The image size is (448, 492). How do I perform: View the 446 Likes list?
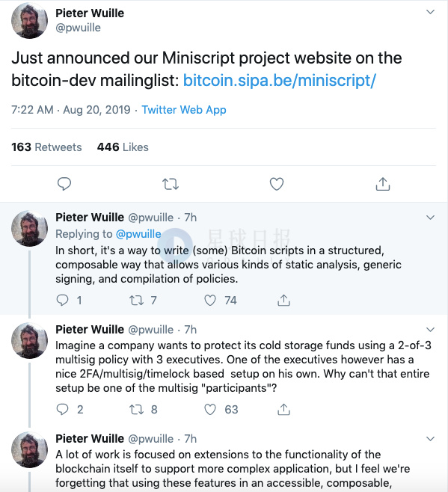coord(123,147)
